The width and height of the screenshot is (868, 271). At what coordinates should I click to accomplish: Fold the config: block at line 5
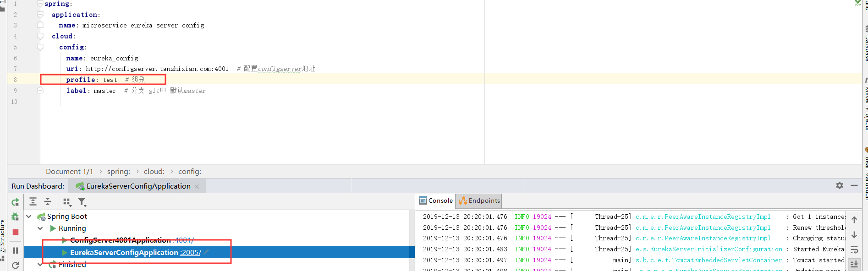coord(40,47)
